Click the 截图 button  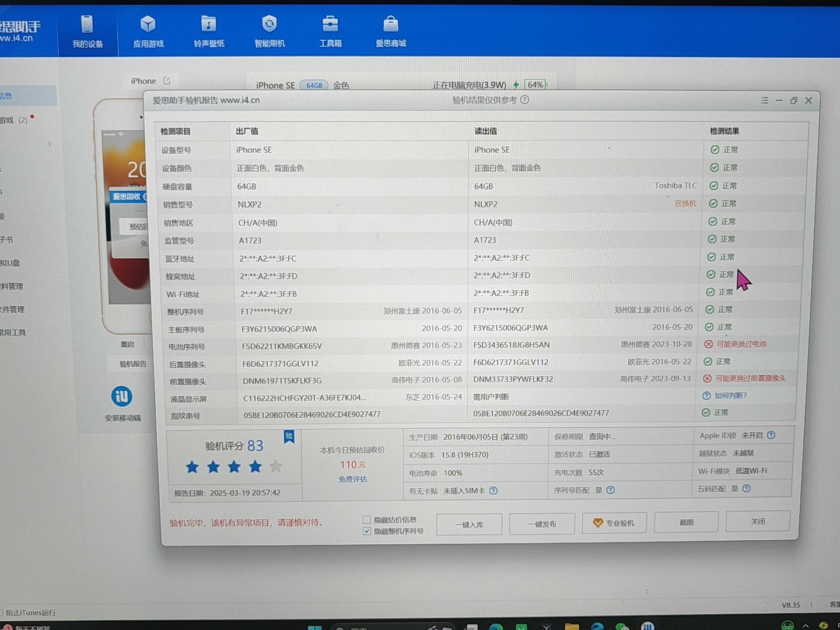tap(686, 522)
